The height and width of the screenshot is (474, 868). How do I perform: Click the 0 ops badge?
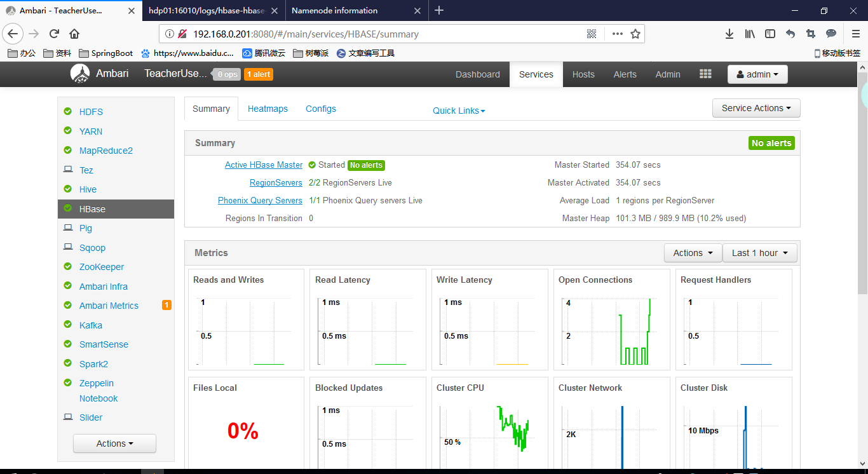coord(227,74)
